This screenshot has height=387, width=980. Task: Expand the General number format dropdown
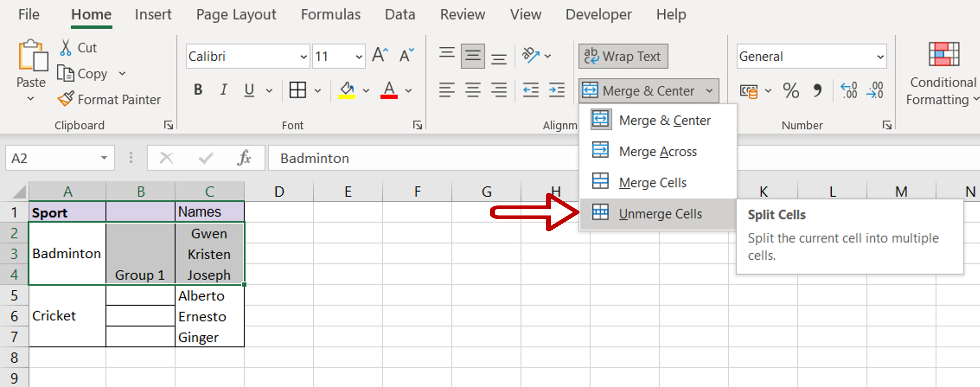tap(880, 57)
